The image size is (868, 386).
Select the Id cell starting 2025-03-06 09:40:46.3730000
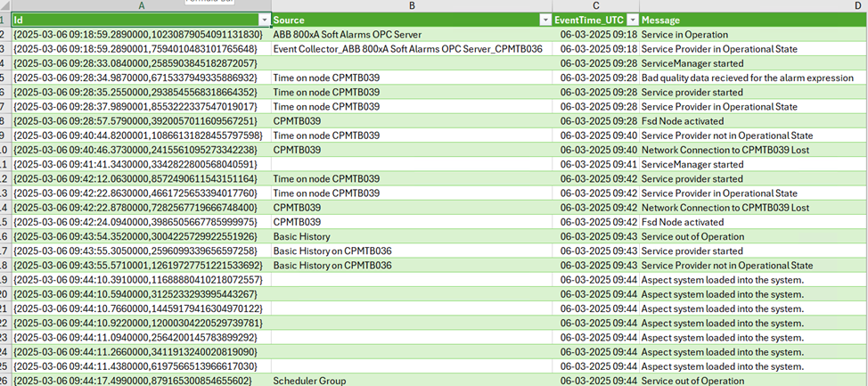pyautogui.click(x=142, y=150)
